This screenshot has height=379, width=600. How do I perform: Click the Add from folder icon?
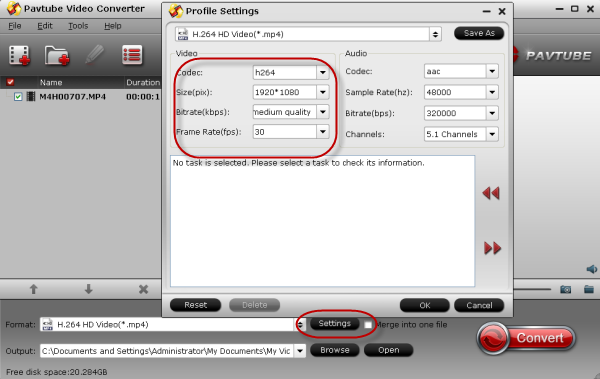[57, 56]
